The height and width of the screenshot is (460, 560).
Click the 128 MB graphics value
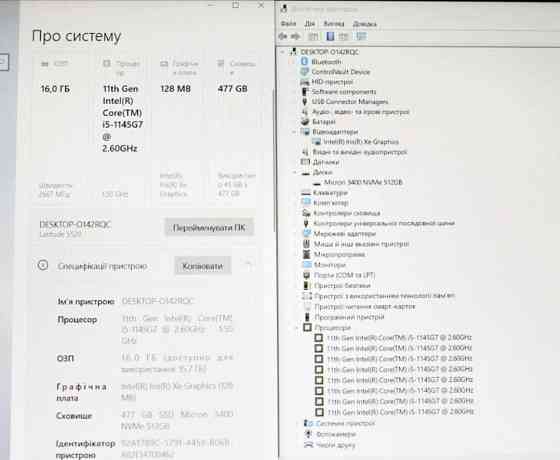(175, 89)
